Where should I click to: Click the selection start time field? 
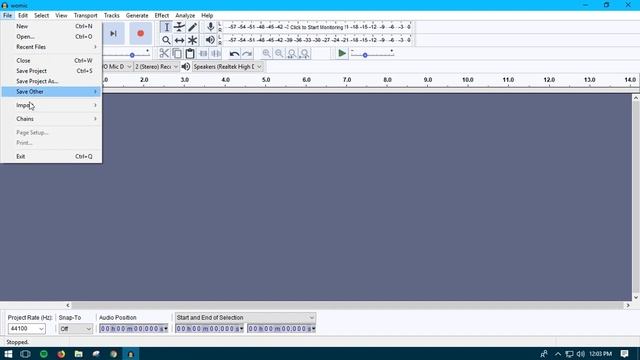click(x=209, y=329)
